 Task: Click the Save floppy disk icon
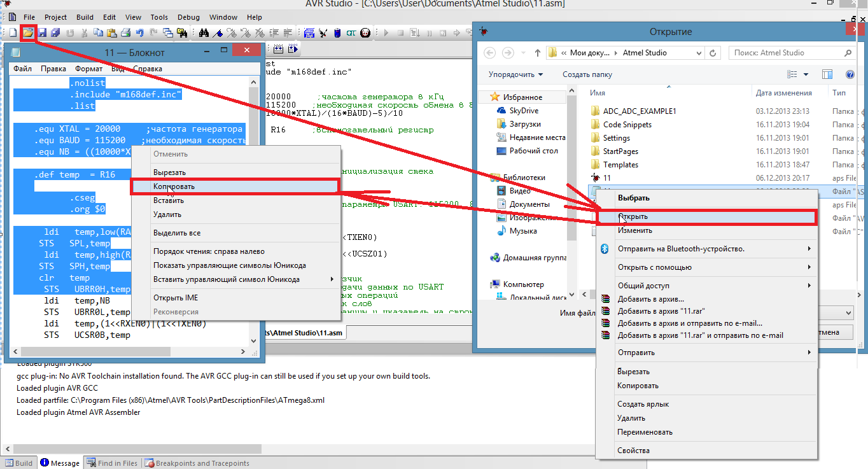(42, 32)
